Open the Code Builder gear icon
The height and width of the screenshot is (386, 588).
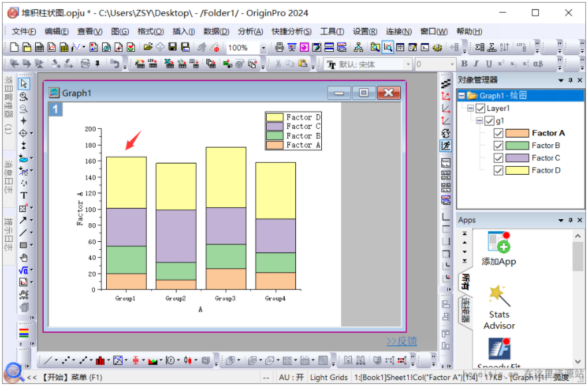click(x=437, y=48)
